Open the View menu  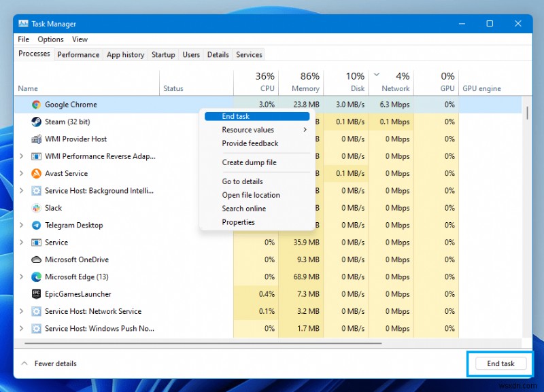pyautogui.click(x=80, y=39)
